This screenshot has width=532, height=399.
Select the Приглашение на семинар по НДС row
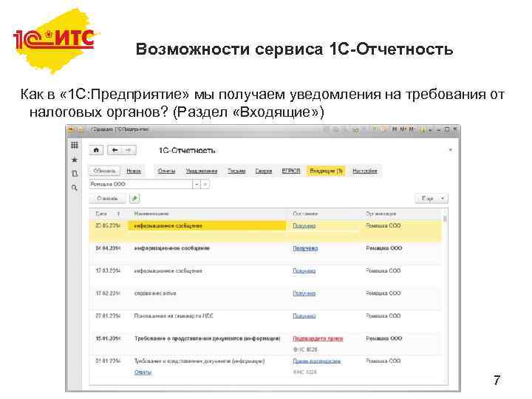(174, 316)
